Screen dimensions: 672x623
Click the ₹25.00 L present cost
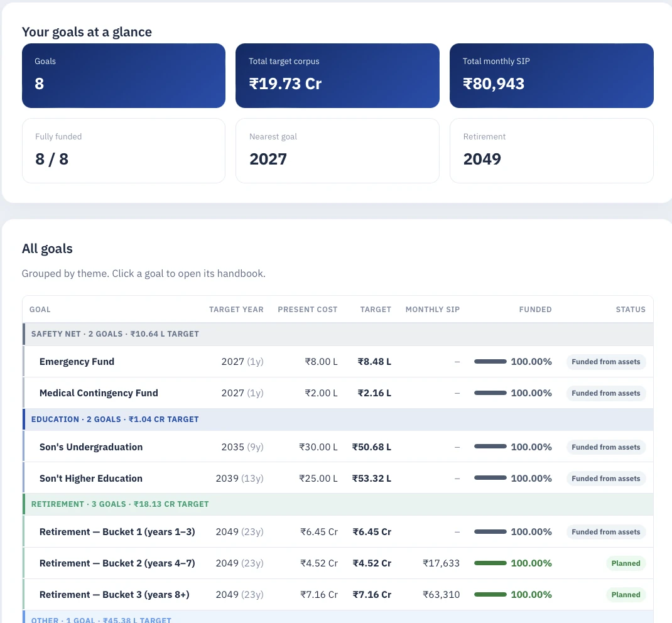coord(318,478)
